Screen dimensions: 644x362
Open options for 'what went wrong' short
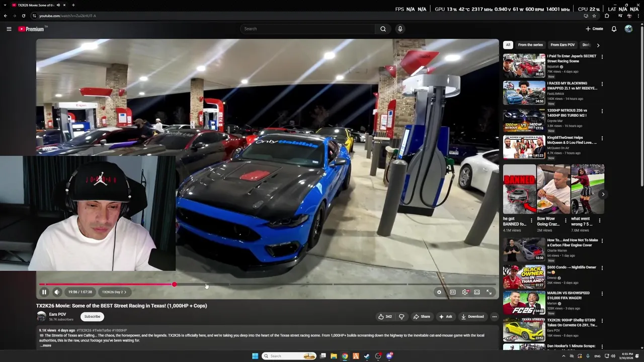(x=600, y=220)
